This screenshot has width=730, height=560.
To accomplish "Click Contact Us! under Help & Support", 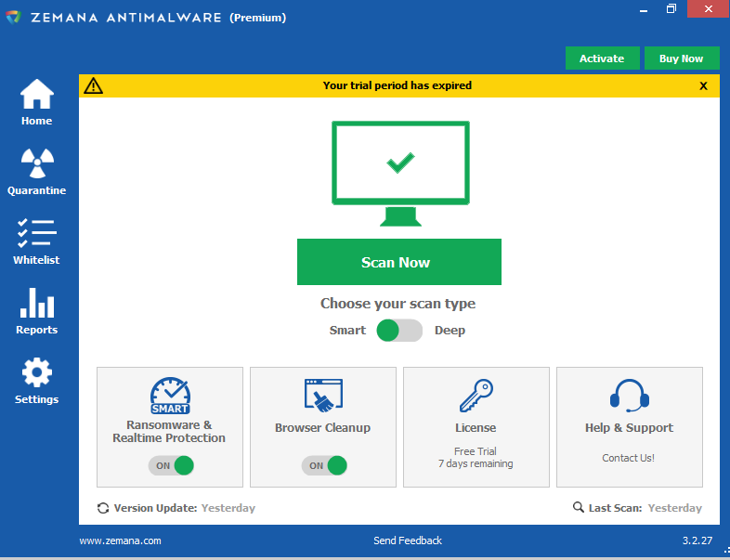I will click(629, 458).
